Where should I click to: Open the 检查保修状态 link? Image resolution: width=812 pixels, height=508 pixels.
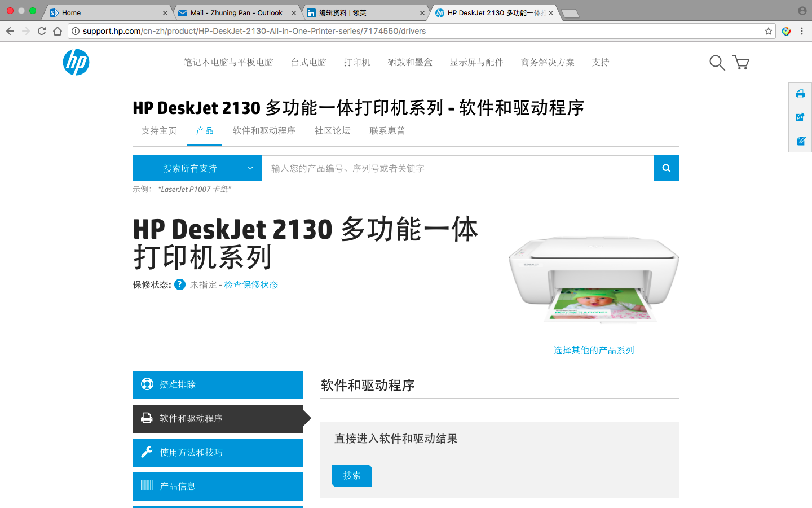coord(251,284)
